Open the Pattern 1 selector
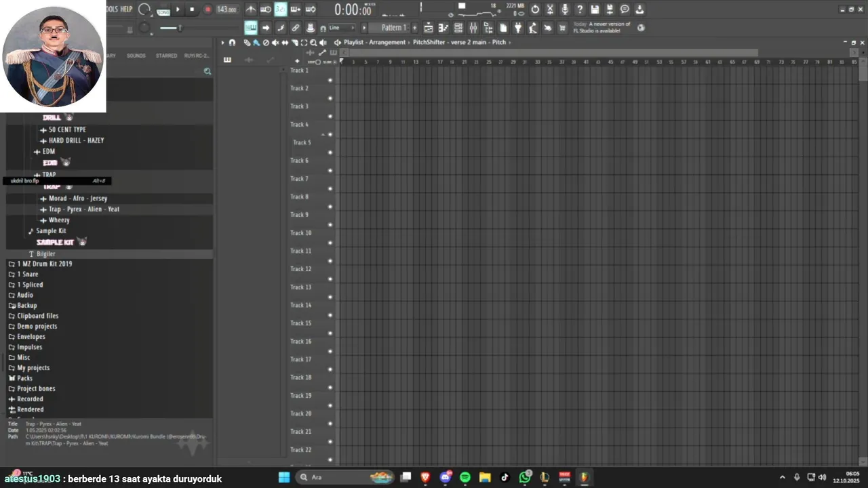The height and width of the screenshot is (488, 868). (x=394, y=28)
